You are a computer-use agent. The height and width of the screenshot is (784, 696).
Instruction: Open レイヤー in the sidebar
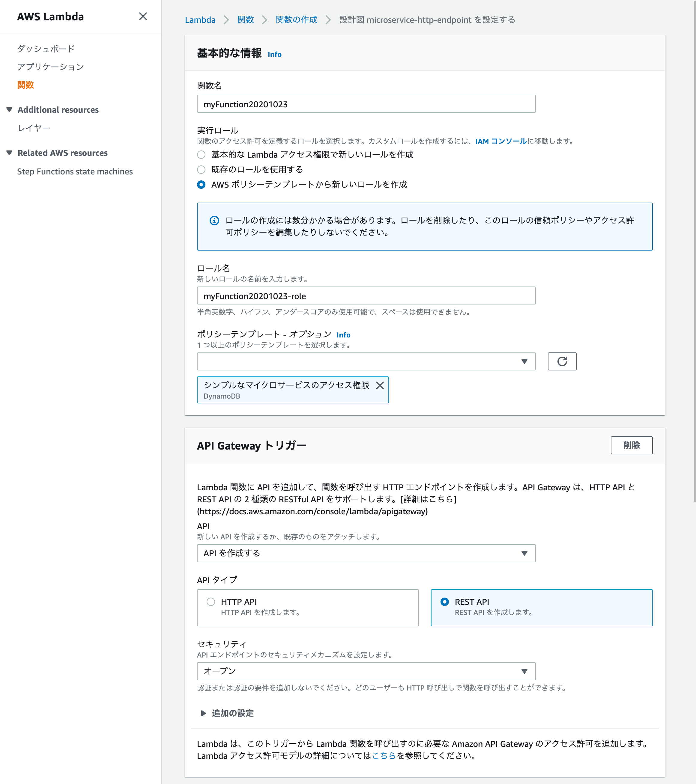tap(34, 128)
